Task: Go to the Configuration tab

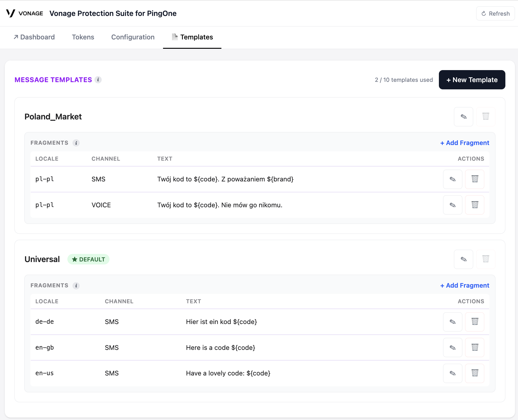Action: click(133, 37)
